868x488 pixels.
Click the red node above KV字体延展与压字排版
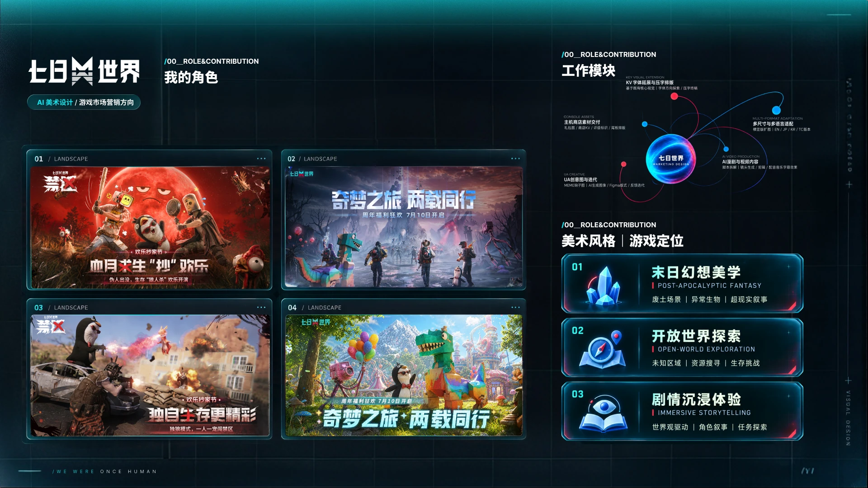(x=674, y=96)
